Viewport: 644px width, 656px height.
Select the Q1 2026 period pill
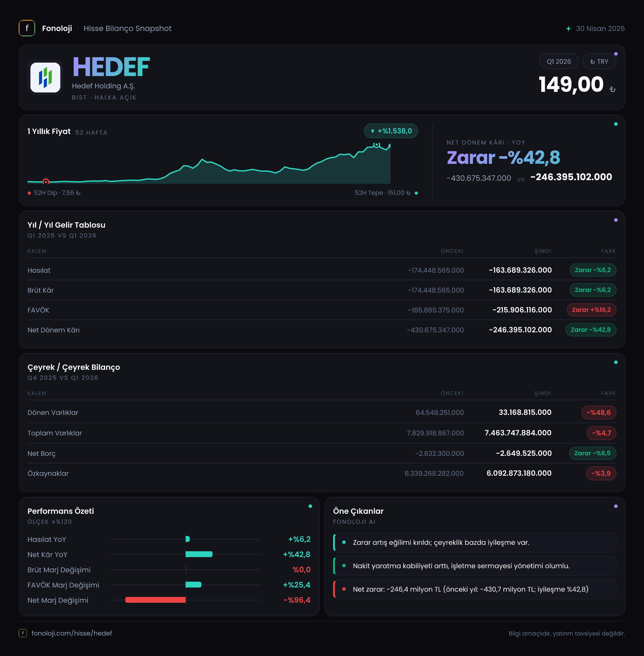559,61
